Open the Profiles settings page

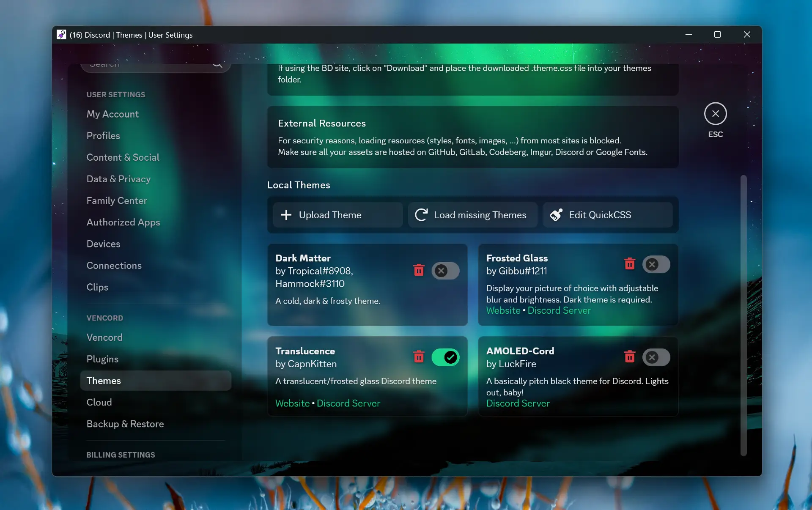(155, 136)
